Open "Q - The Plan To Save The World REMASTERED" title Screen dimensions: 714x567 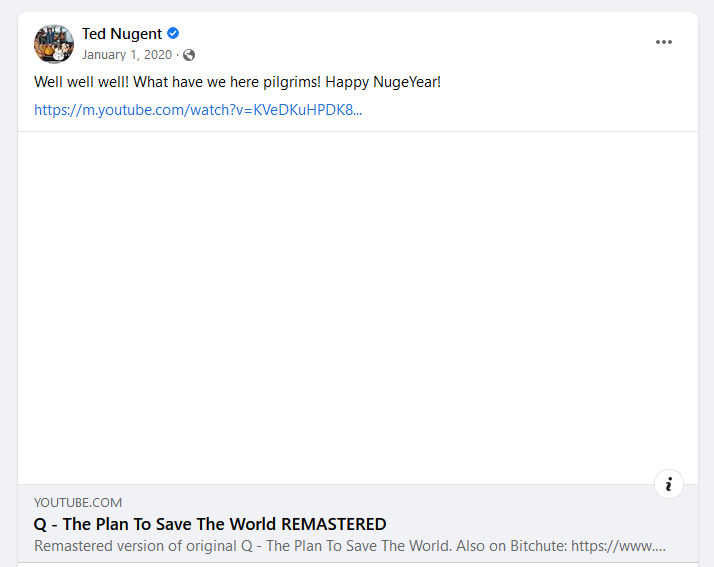[210, 524]
